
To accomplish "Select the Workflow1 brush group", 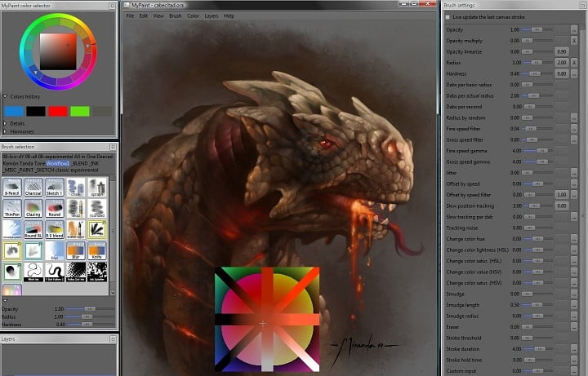I will click(58, 163).
